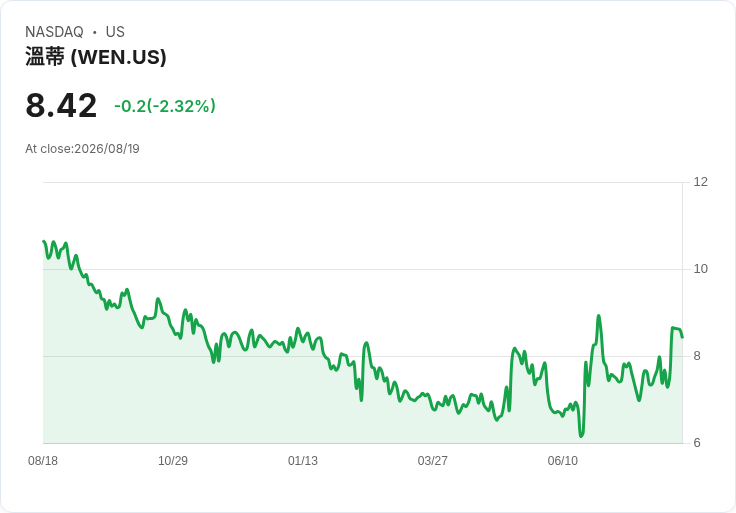Click the chart's lowest price dip near 06/10

[581, 436]
